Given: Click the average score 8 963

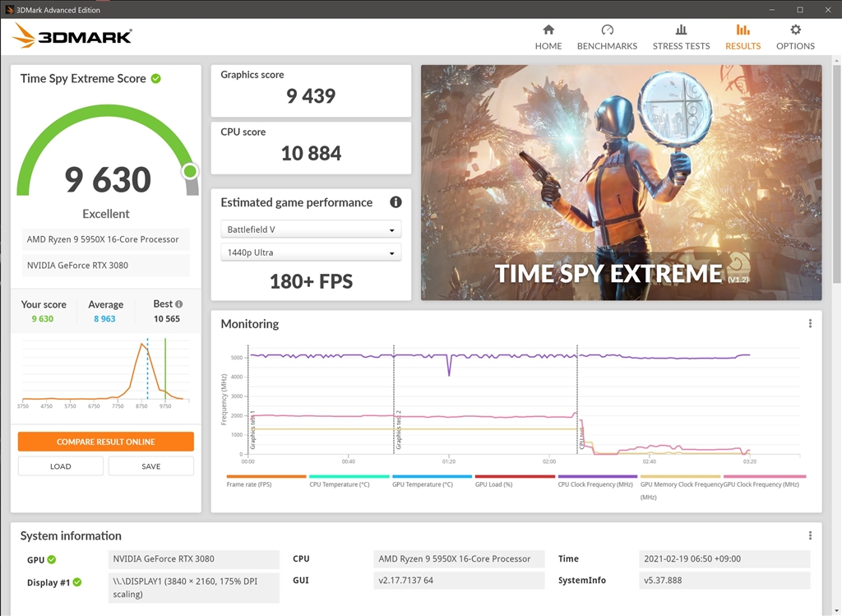Looking at the screenshot, I should tap(104, 318).
